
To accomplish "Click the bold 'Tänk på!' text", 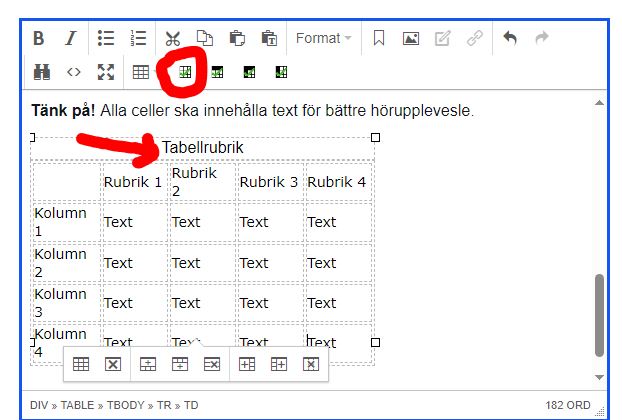I will pos(63,111).
